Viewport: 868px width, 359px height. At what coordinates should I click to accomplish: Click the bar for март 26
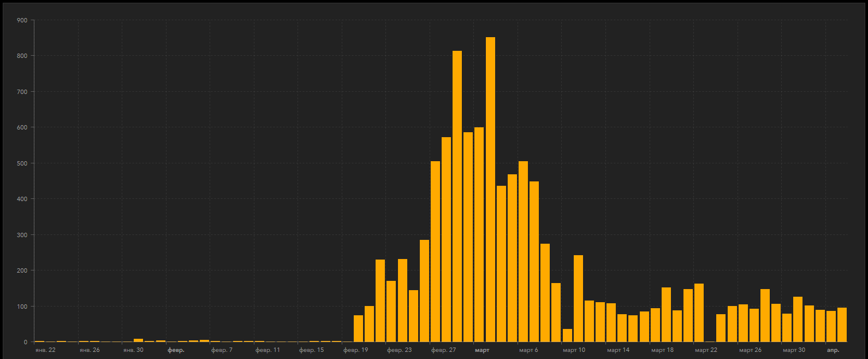click(x=743, y=323)
